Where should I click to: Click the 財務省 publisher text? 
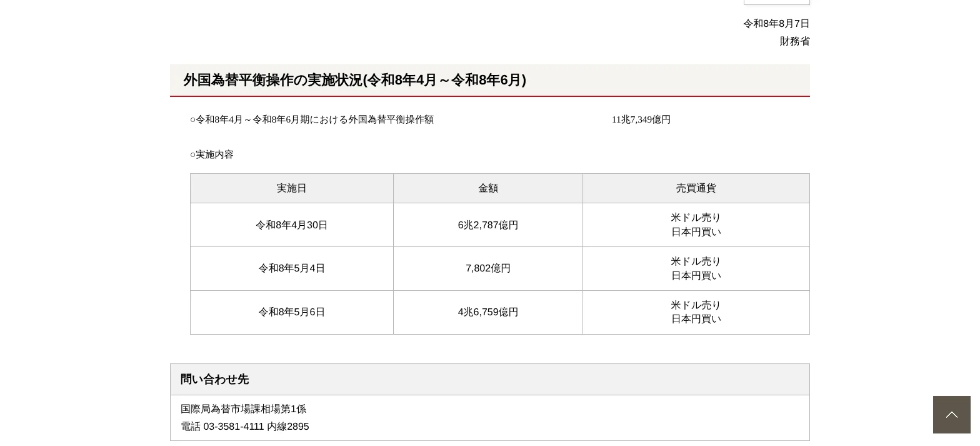[794, 41]
